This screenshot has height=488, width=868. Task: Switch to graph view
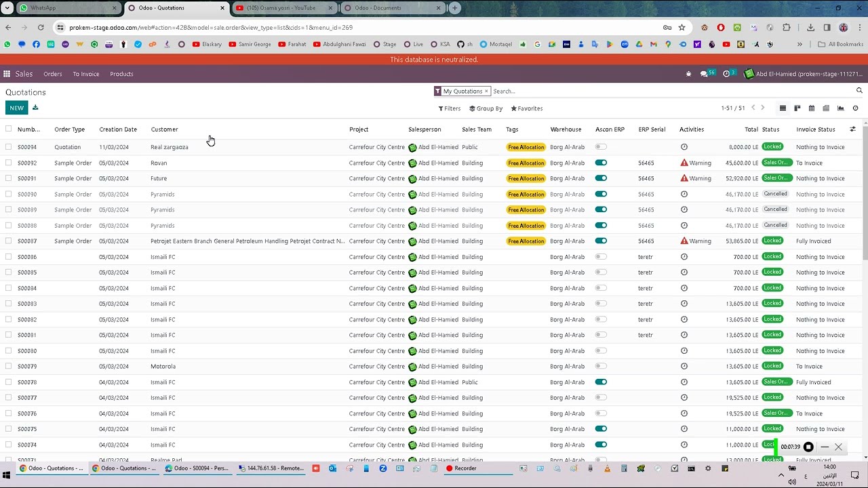(841, 108)
